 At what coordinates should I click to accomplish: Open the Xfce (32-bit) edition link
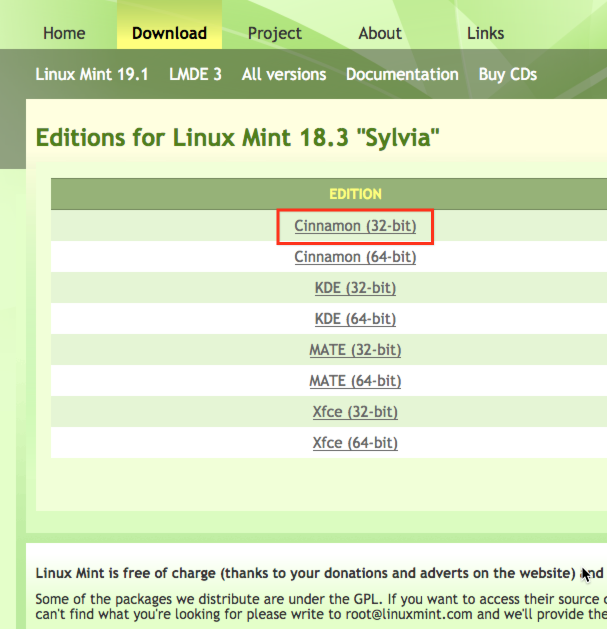(x=355, y=412)
